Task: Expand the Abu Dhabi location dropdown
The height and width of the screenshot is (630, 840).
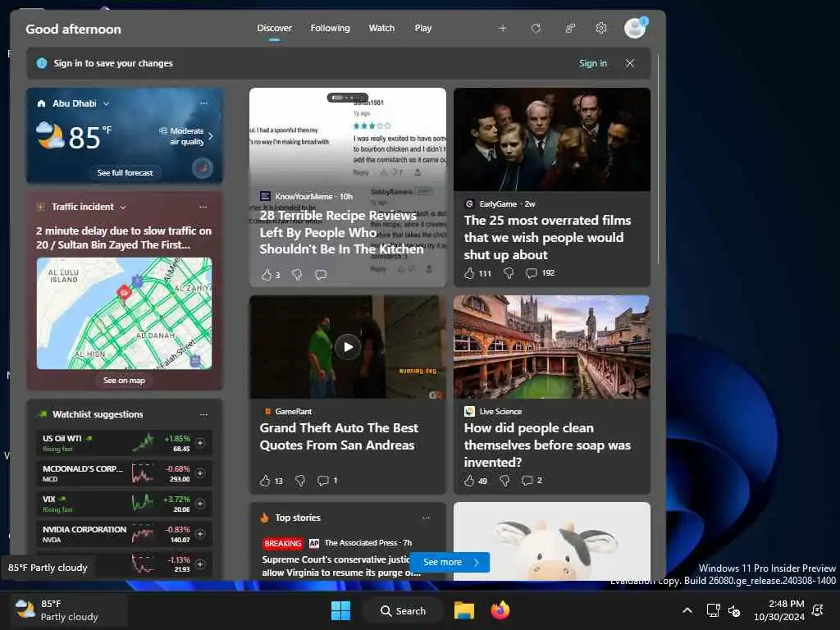Action: pos(106,104)
